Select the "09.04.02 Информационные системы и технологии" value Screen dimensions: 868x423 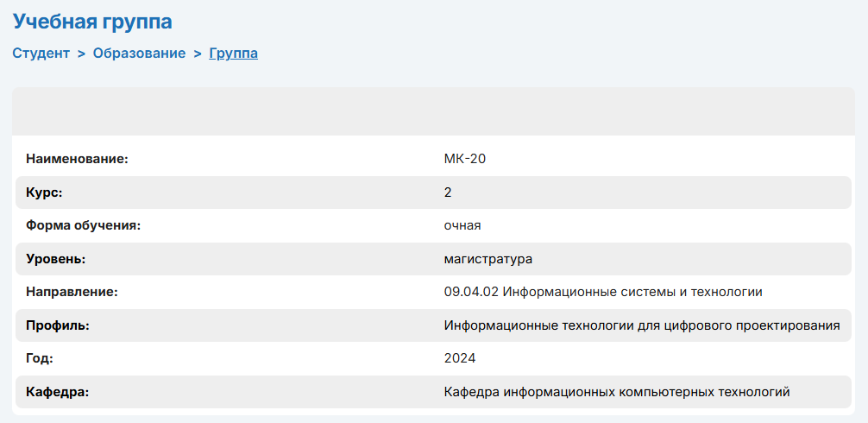click(603, 292)
